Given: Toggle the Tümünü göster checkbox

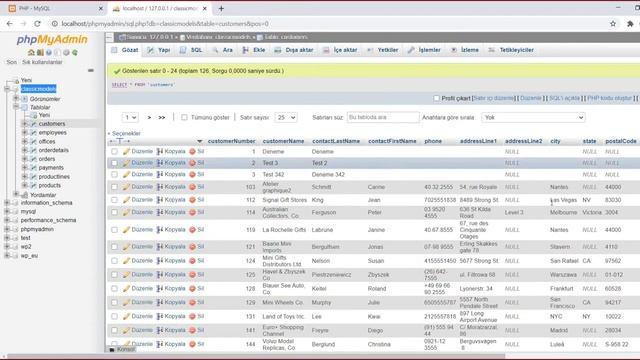Looking at the screenshot, I should click(x=184, y=118).
